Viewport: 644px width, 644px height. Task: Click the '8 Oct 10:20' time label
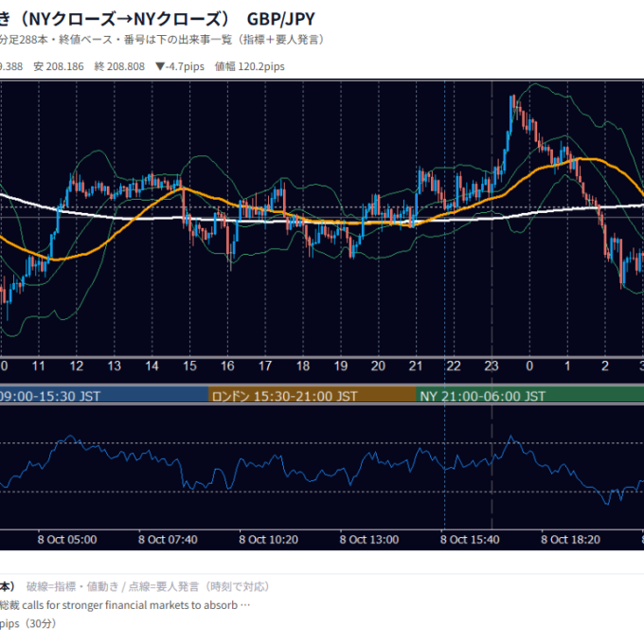(269, 540)
